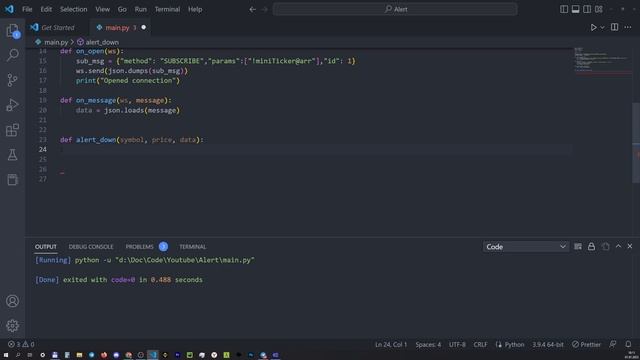This screenshot has height=360, width=640.
Task: Open the Extensions view
Action: 12,130
